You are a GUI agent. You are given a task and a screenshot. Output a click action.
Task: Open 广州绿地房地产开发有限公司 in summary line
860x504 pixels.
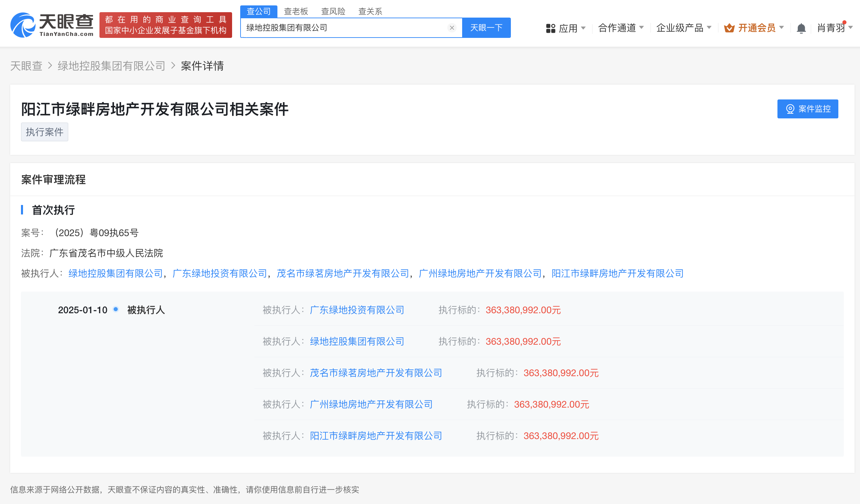[480, 273]
